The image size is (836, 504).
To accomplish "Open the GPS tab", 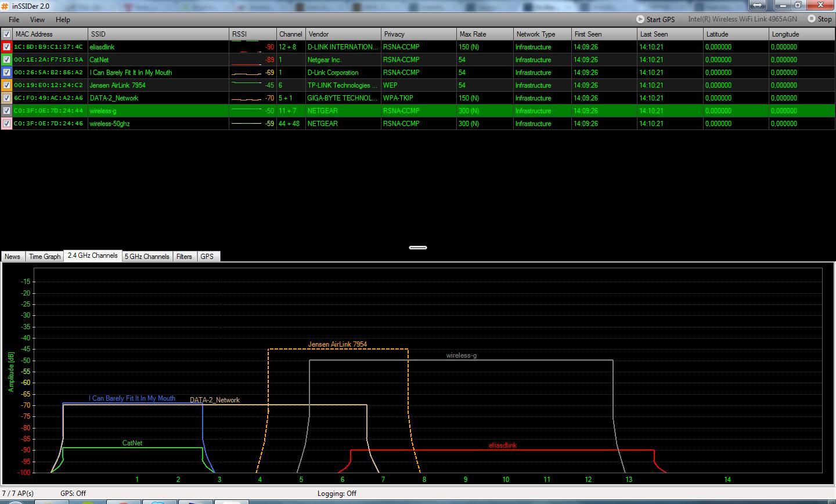I will [x=207, y=256].
